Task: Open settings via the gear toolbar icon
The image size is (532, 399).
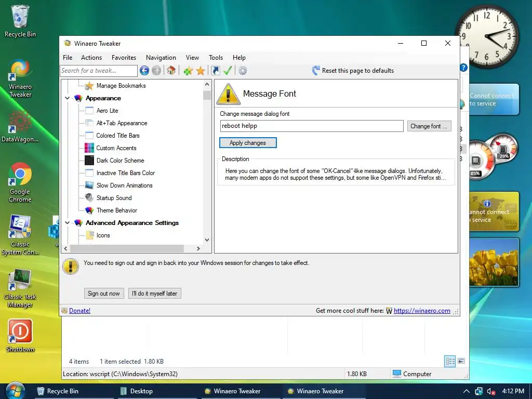Action: (x=243, y=71)
